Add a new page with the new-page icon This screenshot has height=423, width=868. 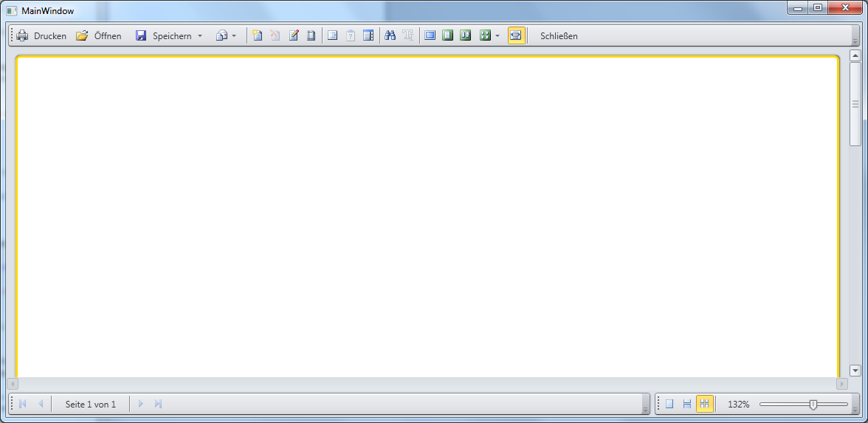coord(258,36)
